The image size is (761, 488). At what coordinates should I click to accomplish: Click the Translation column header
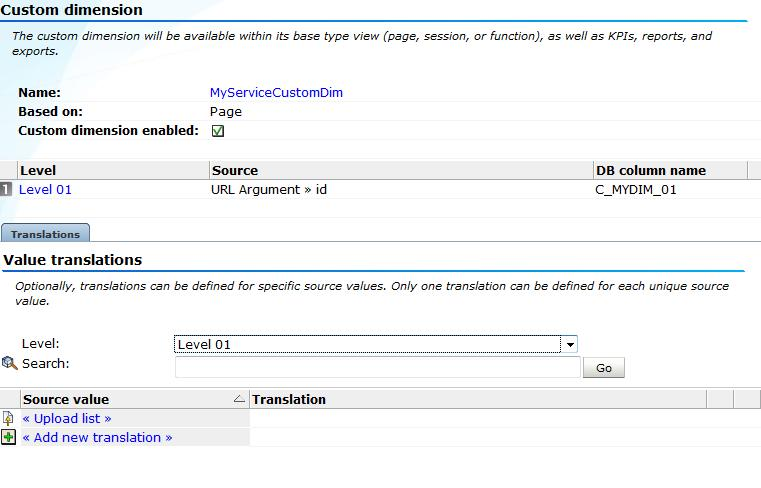[478, 399]
